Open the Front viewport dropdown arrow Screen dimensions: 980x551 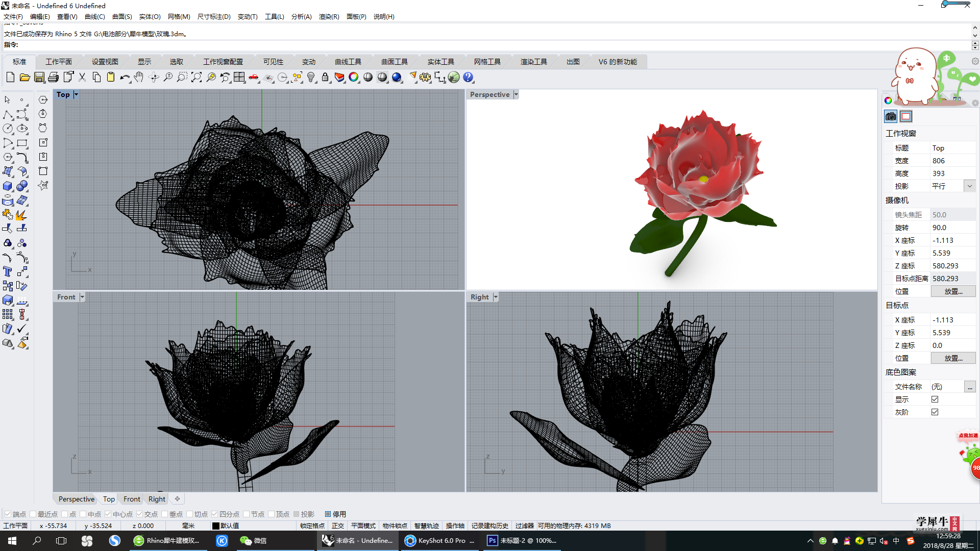point(82,297)
